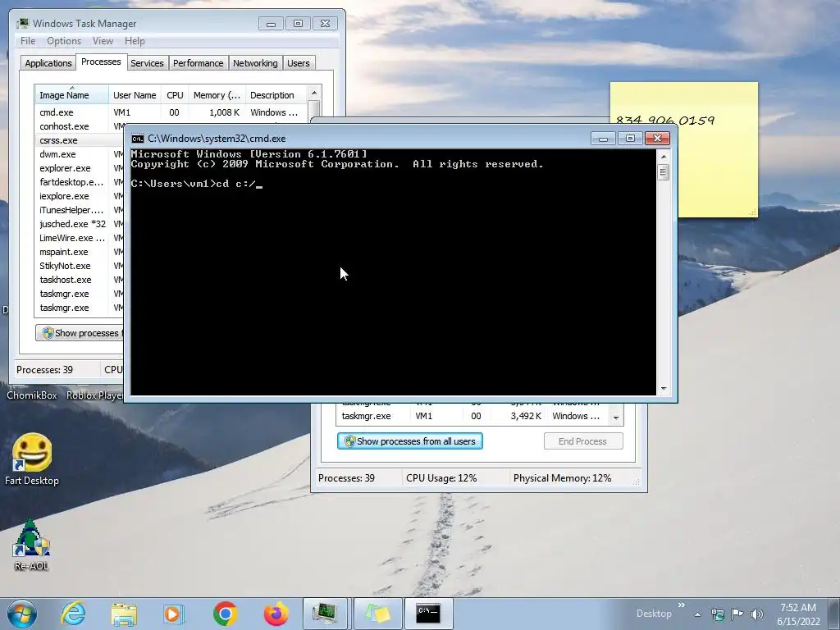Screen dimensions: 840x630
Task: Open the Action Center flag icon
Action: pyautogui.click(x=737, y=614)
